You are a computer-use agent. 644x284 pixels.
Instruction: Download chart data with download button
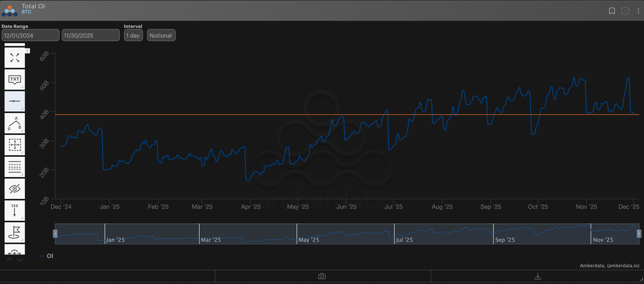538,276
